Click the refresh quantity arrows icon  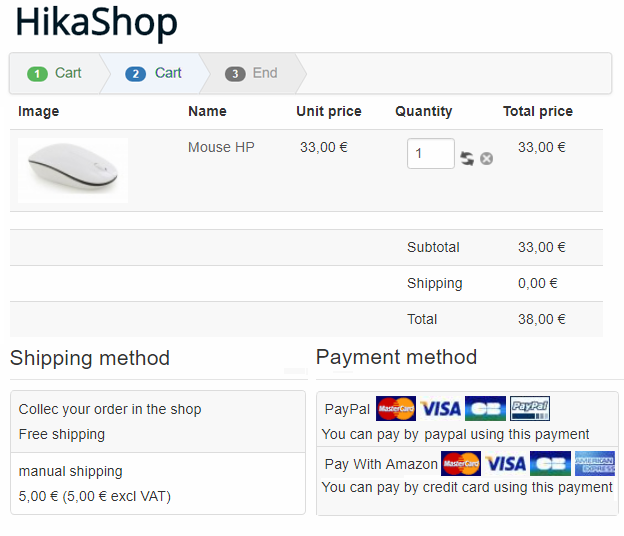(467, 158)
